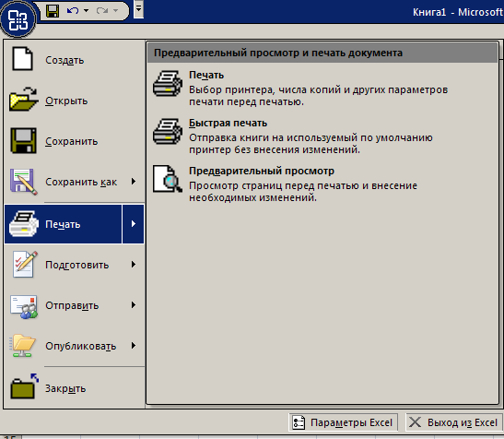Click the Закрыть folder icon
The width and height of the screenshot is (504, 439).
coord(24,386)
